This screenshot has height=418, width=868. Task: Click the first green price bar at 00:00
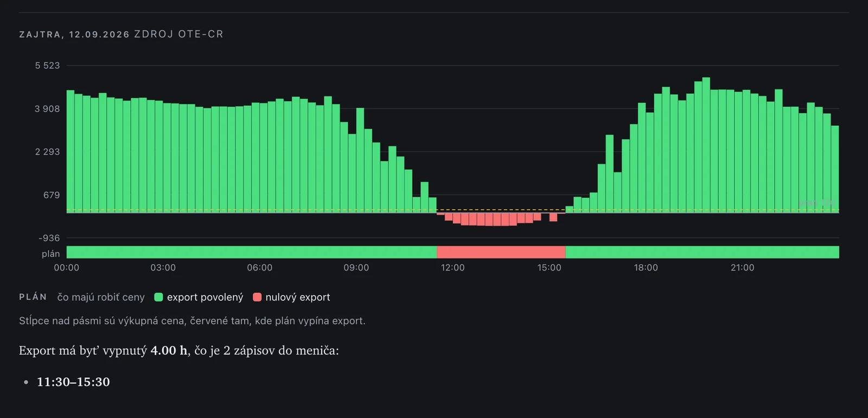(x=71, y=151)
